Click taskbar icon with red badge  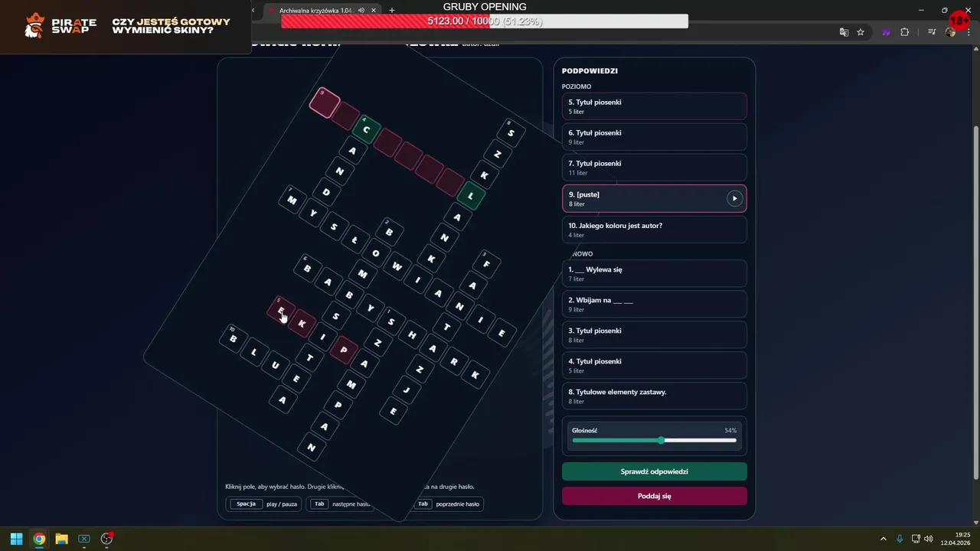[x=107, y=539]
